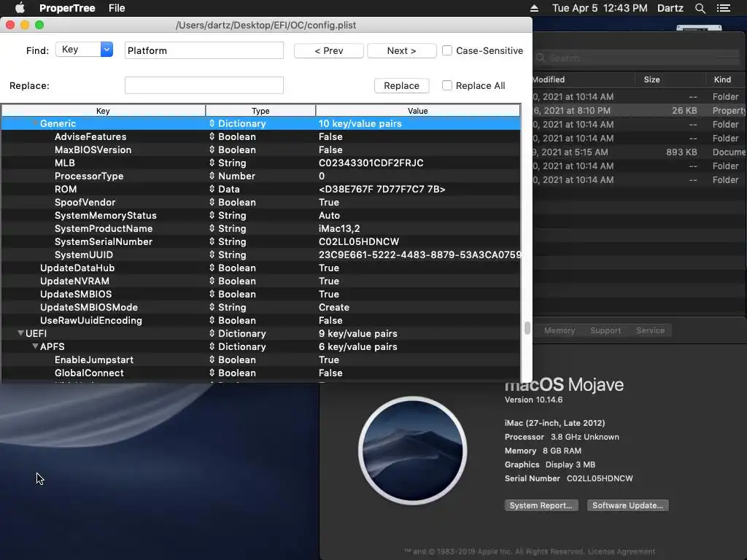The height and width of the screenshot is (560, 747).
Task: Select the GlobalConnect key
Action: coord(89,373)
